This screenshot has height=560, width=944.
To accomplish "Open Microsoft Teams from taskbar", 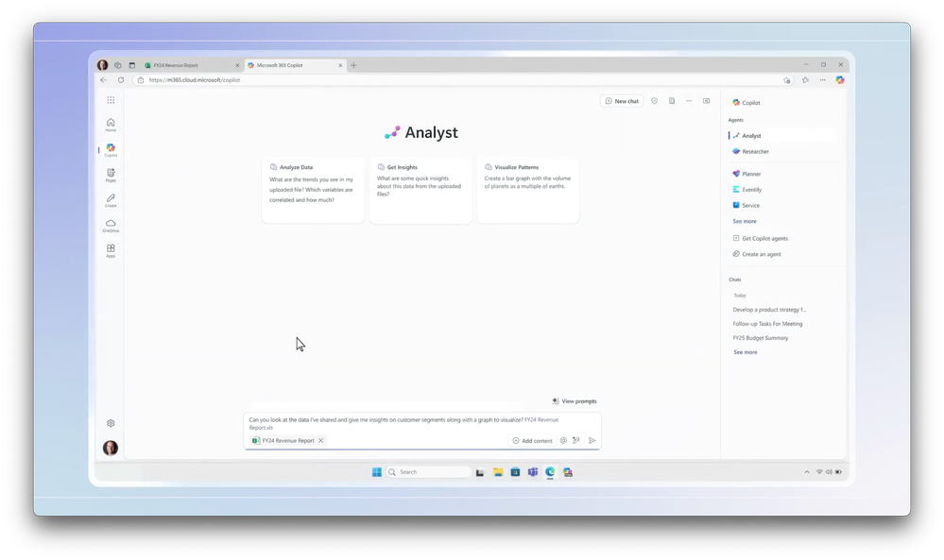I will (x=533, y=472).
